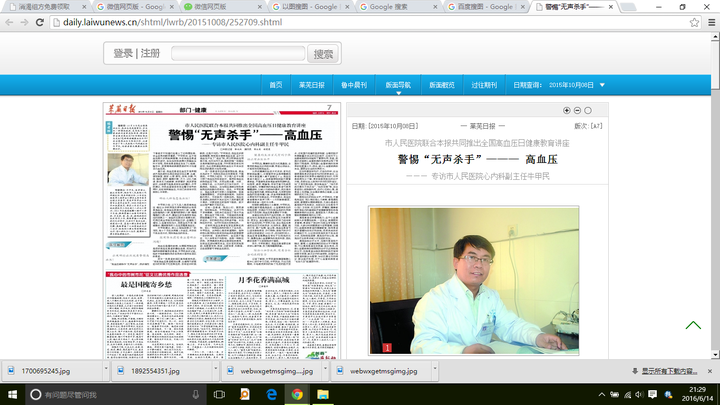Viewport: 720px width, 405px height.
Task: Click the green scroll-to-top arrow
Action: pyautogui.click(x=692, y=325)
